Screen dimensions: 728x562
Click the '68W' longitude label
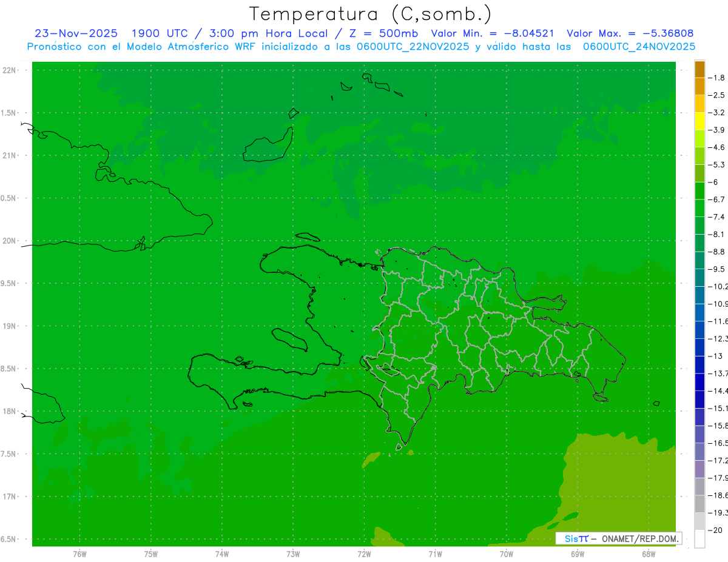(x=649, y=554)
